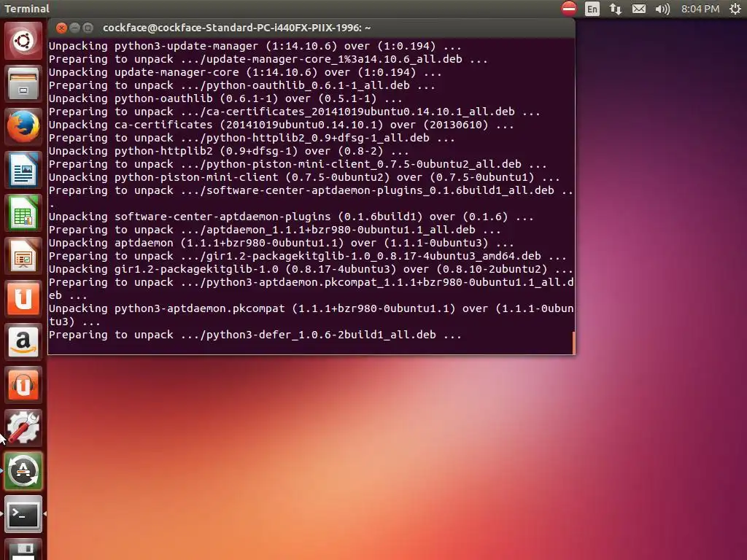The image size is (747, 560).
Task: Open the Software Updater launcher icon
Action: coord(23,471)
